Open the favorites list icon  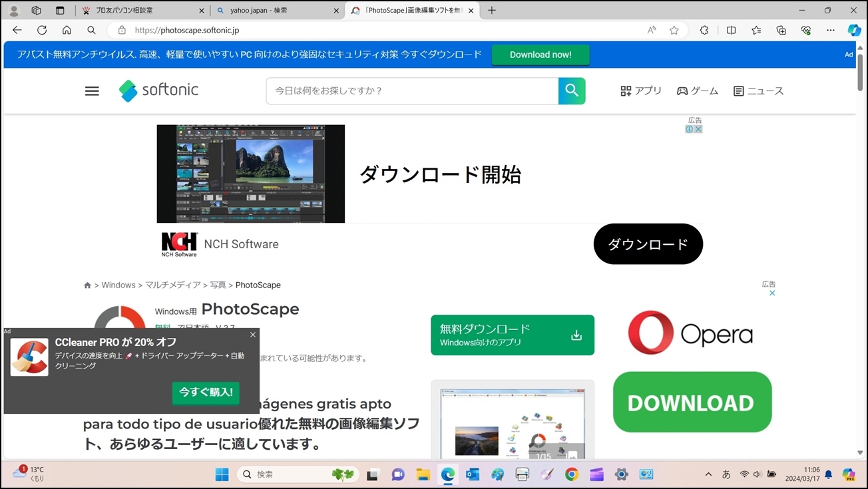point(756,30)
